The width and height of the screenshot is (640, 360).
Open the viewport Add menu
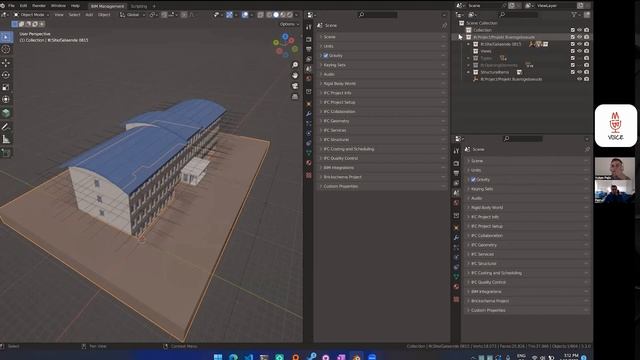[x=89, y=15]
